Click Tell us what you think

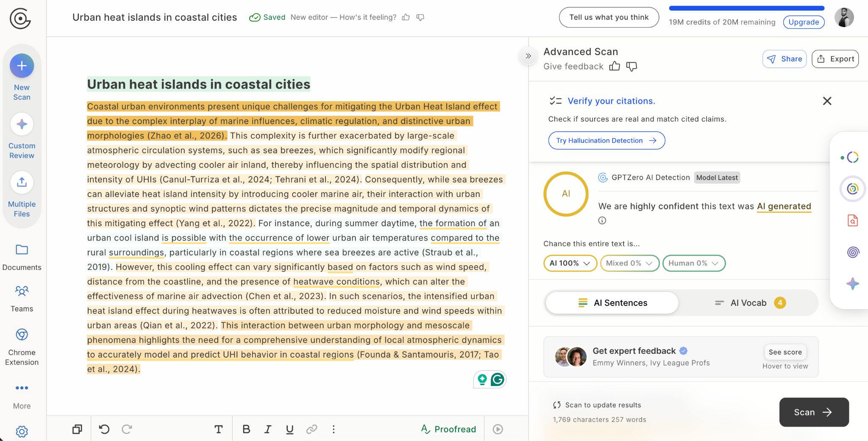[x=609, y=17]
